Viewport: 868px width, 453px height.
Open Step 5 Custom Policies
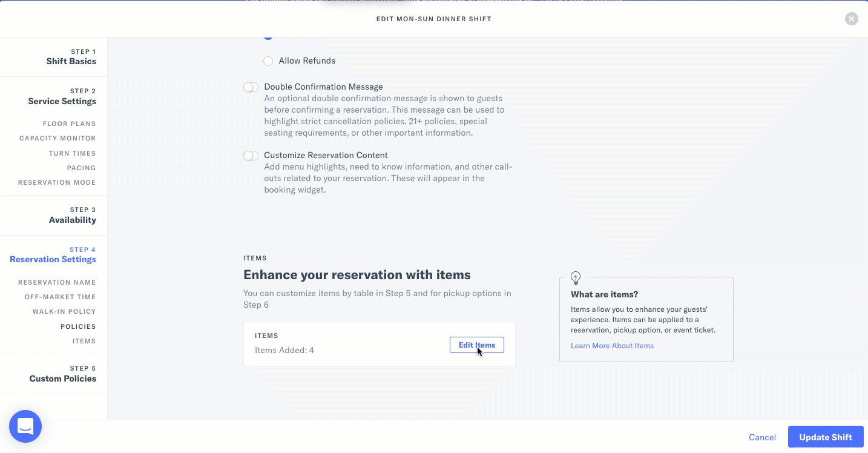[62, 374]
